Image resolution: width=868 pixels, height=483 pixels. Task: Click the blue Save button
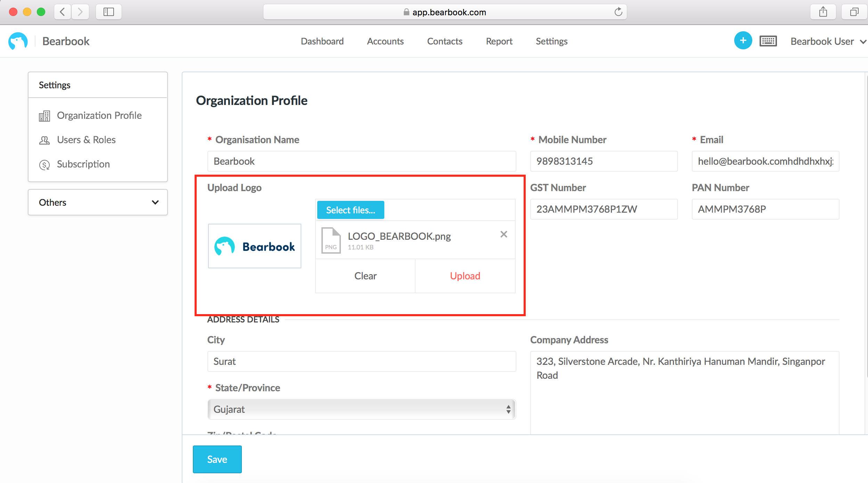tap(217, 459)
